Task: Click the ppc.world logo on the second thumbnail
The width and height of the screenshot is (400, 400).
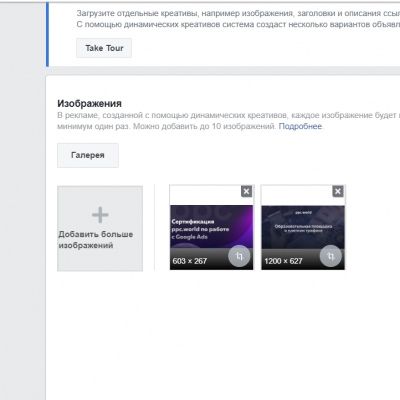Action: click(x=303, y=212)
